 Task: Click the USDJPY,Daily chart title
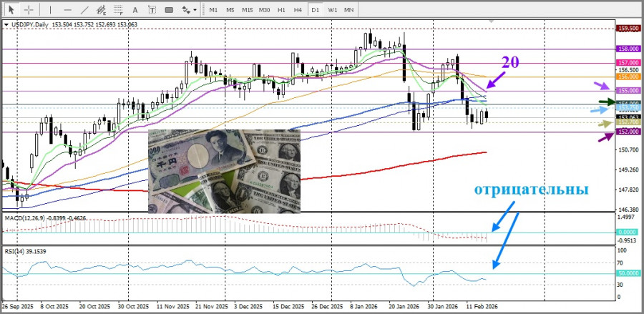tap(29, 24)
